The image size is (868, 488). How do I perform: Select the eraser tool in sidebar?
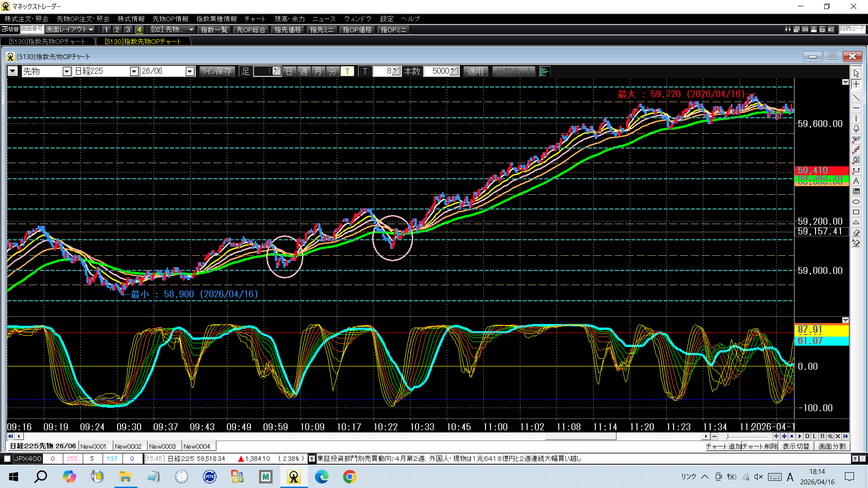click(856, 233)
